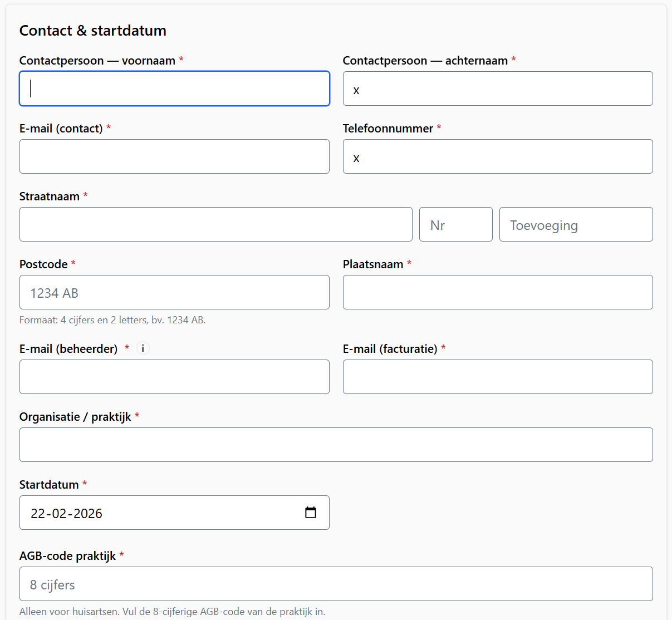Screen dimensions: 672x620
Task: Select the AGB-code praktijk input
Action: click(x=336, y=584)
